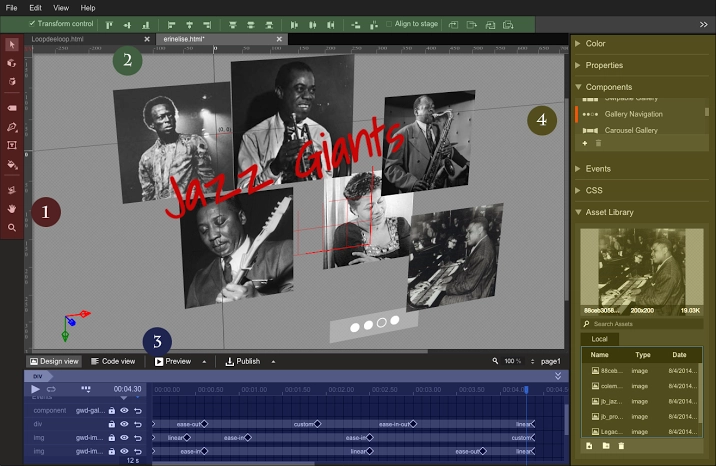The height and width of the screenshot is (466, 716).
Task: Click the add asset file icon
Action: tap(589, 446)
